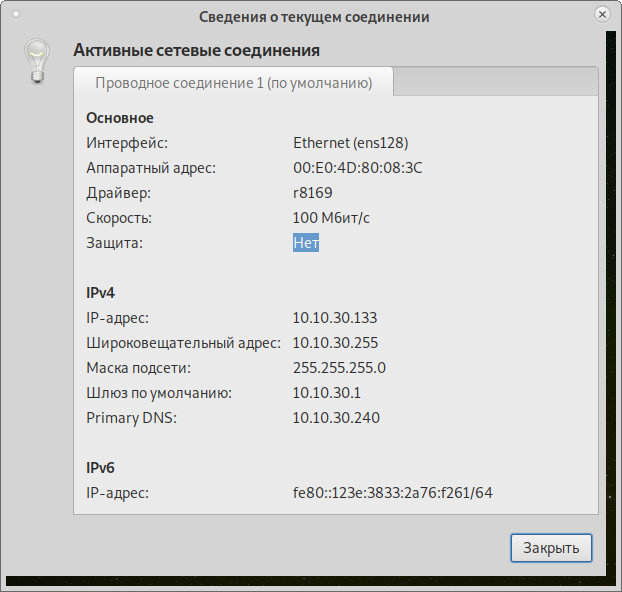Screen dimensions: 622x592
Task: Click the "IPv4" section header
Action: (x=101, y=293)
